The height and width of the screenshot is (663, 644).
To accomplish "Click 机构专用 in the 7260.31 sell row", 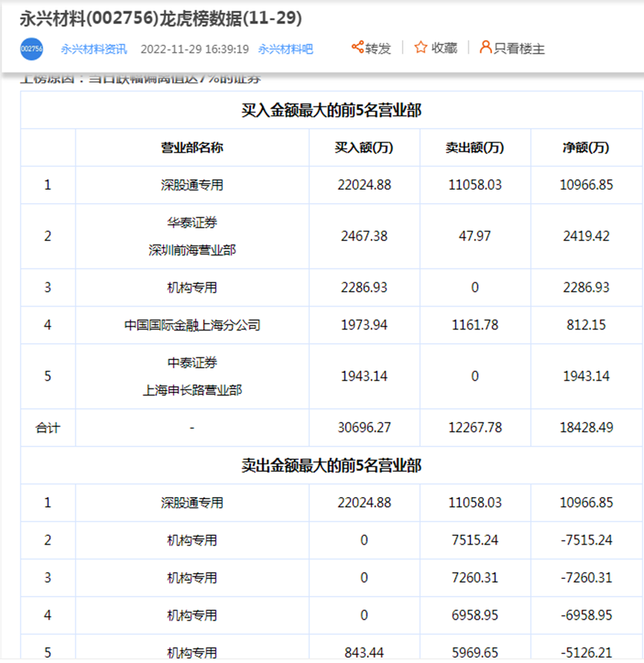I will point(192,578).
